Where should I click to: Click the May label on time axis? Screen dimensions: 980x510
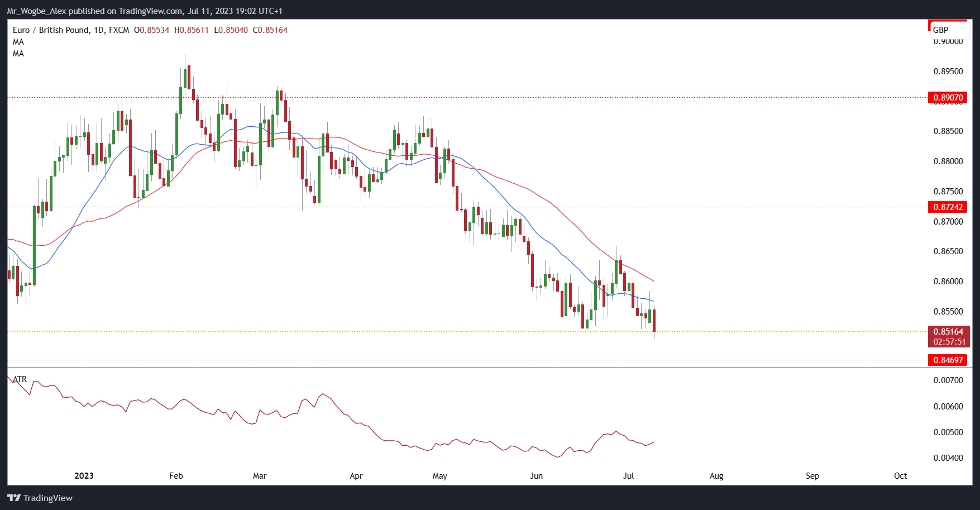pos(440,476)
